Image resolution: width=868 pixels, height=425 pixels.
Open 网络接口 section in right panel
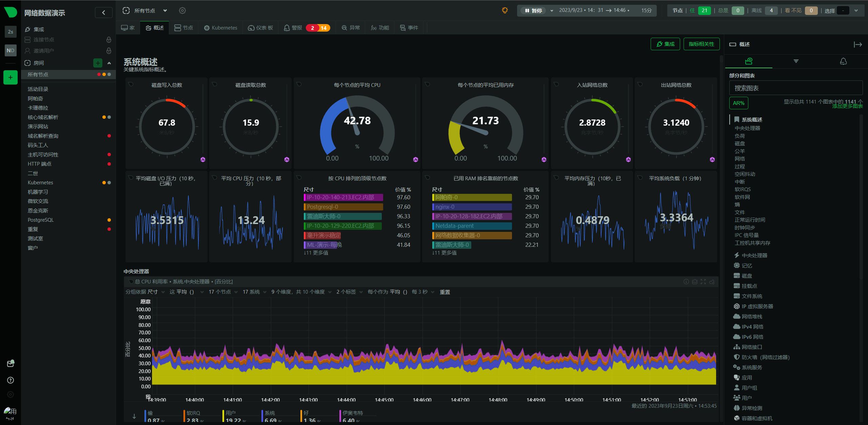pos(752,347)
